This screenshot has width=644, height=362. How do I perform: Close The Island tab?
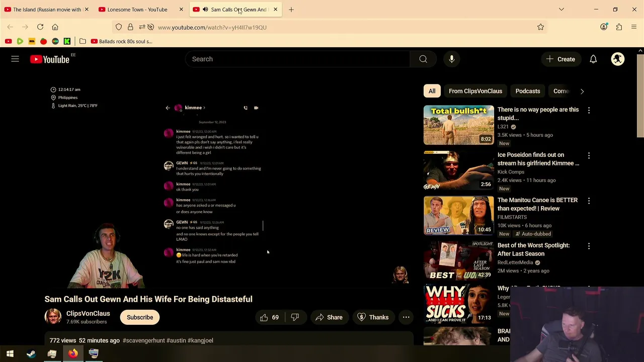click(87, 10)
